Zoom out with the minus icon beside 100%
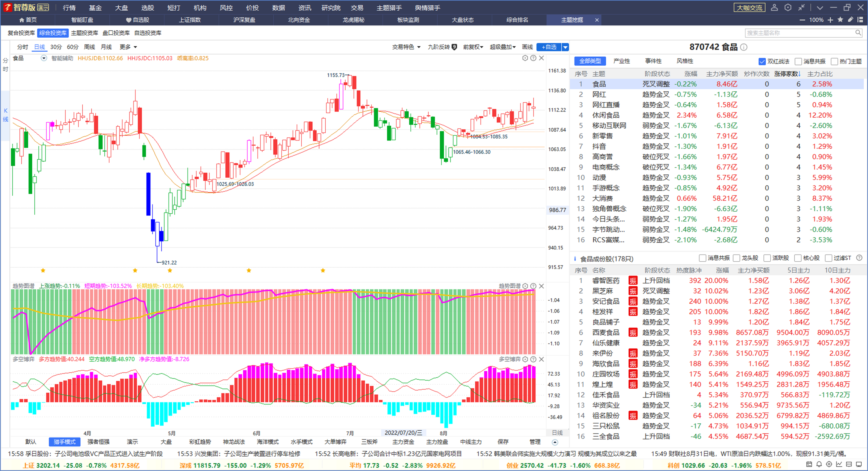The width and height of the screenshot is (868, 471). (x=802, y=20)
